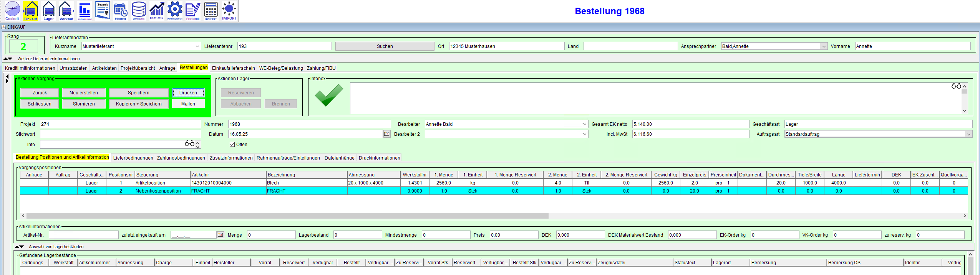Click the Vorgangspositionen horizontal scrollbar
Viewport: 980px width, 275px height.
pyautogui.click(x=287, y=216)
